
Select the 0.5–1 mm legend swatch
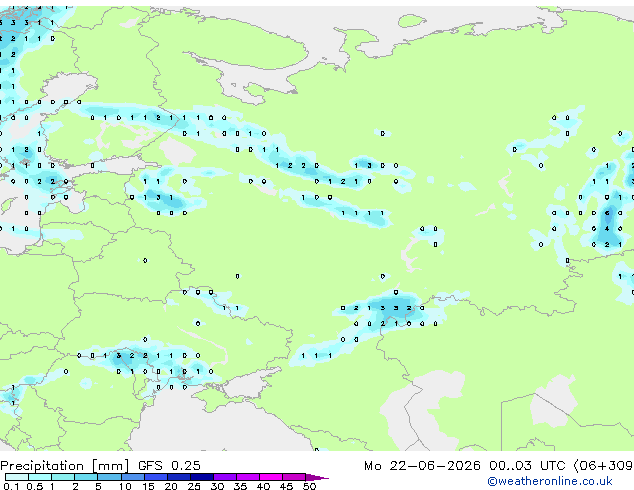[x=40, y=477]
